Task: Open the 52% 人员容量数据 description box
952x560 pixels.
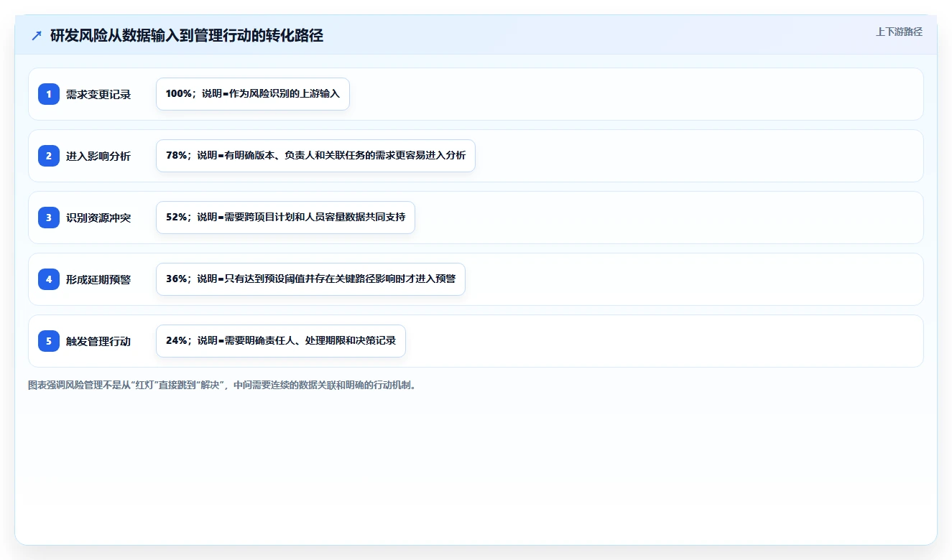Action: [285, 218]
